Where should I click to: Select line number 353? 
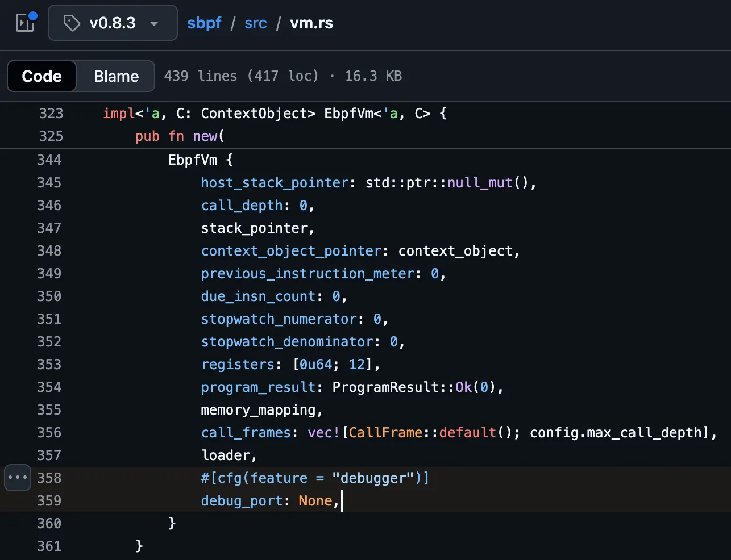49,365
